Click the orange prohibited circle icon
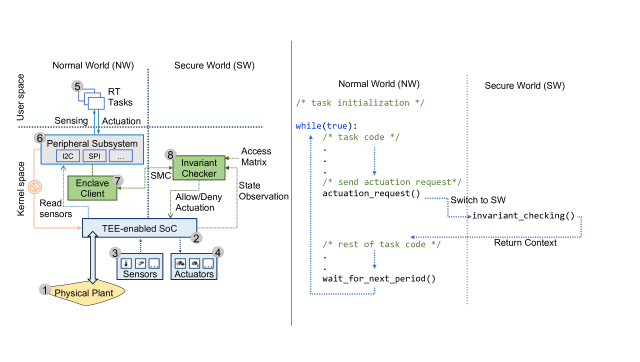 click(x=35, y=187)
